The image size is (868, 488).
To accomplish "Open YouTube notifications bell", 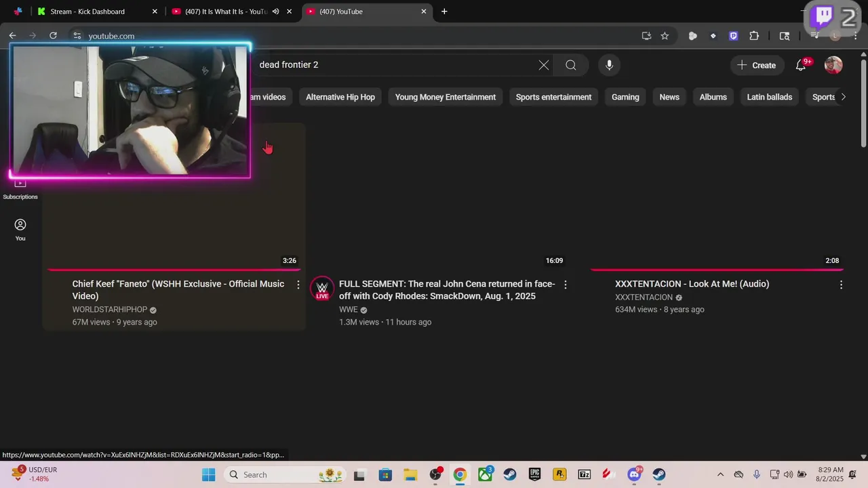I will pyautogui.click(x=801, y=65).
